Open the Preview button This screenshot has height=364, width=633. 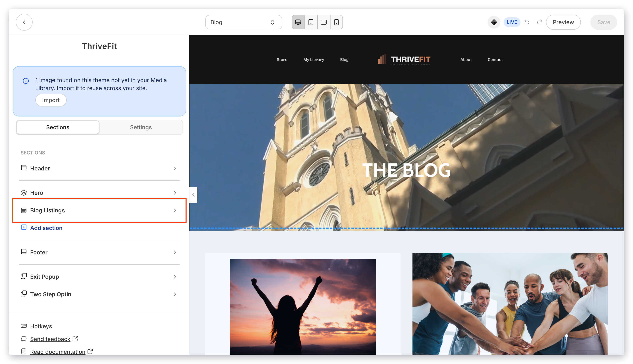tap(563, 22)
